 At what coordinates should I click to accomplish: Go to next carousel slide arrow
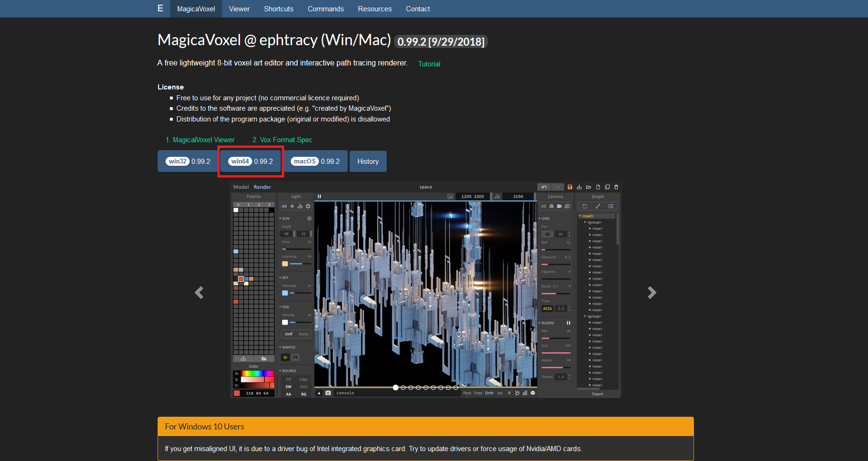pos(652,292)
